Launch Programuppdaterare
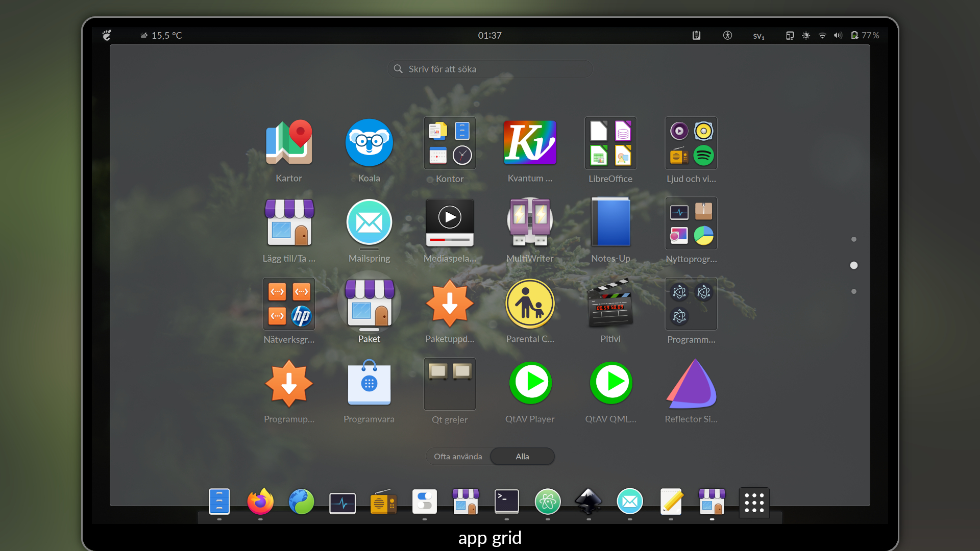980x551 pixels. coord(289,384)
